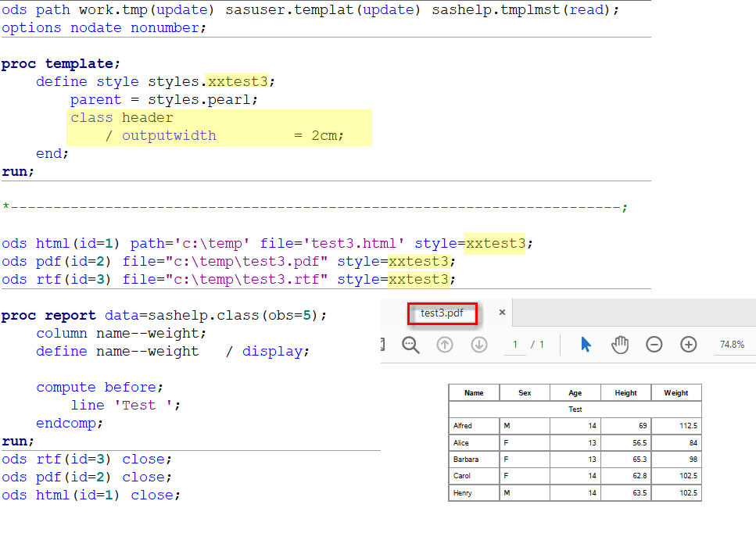Open the 74.8% zoom level control
Viewport: 756px width, 533px height.
(733, 344)
